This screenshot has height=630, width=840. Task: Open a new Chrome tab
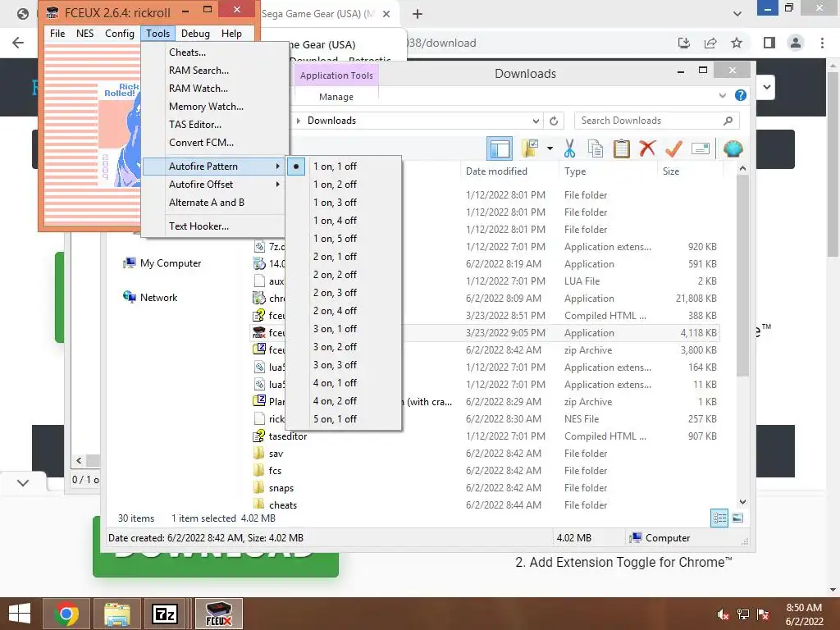(418, 14)
